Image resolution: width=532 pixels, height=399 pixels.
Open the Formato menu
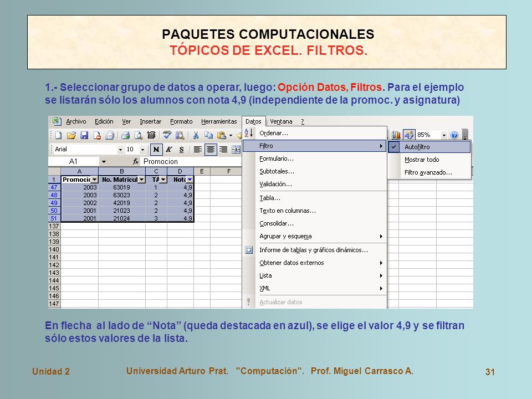click(x=181, y=121)
